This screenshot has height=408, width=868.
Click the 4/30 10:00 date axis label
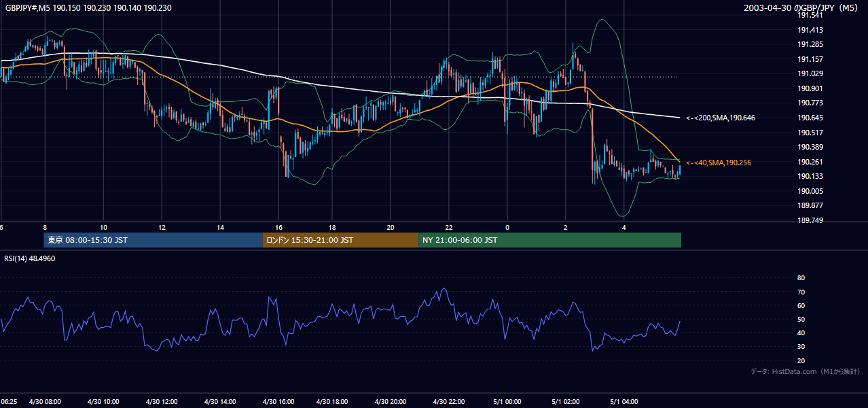point(103,401)
